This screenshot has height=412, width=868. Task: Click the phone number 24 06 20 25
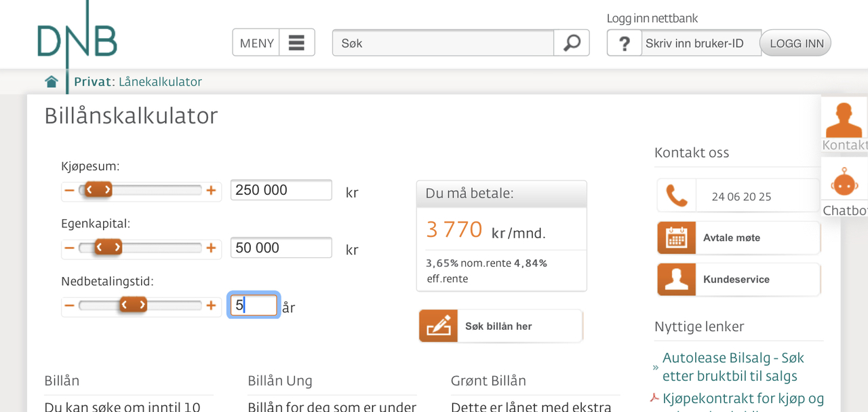click(741, 197)
